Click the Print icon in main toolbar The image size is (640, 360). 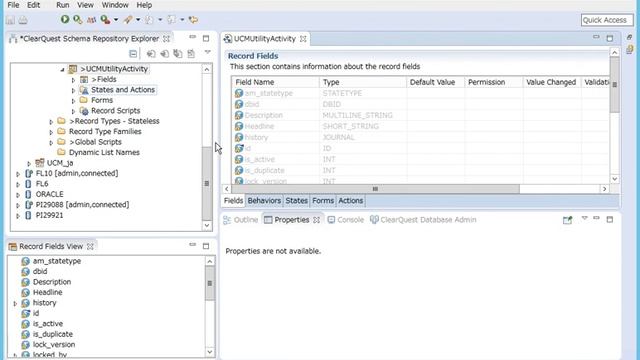23,20
